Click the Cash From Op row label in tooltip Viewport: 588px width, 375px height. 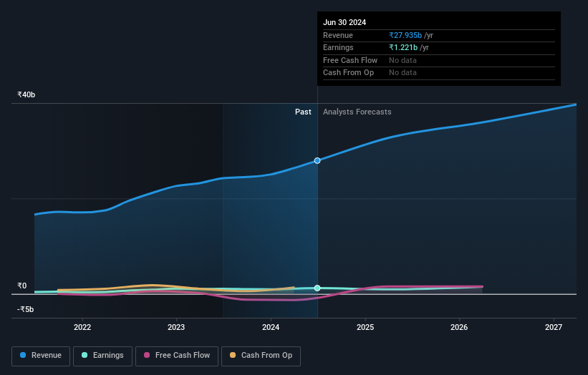coord(348,73)
